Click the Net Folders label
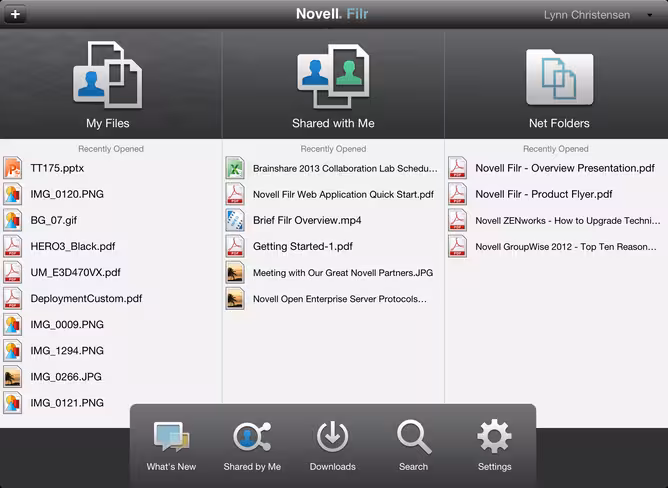 tap(559, 124)
